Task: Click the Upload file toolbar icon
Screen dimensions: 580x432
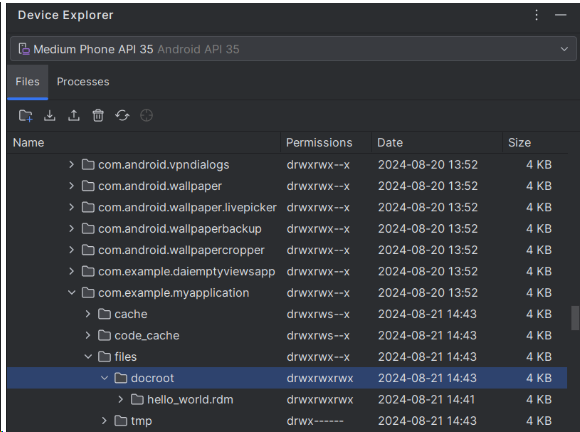Action: pos(74,116)
